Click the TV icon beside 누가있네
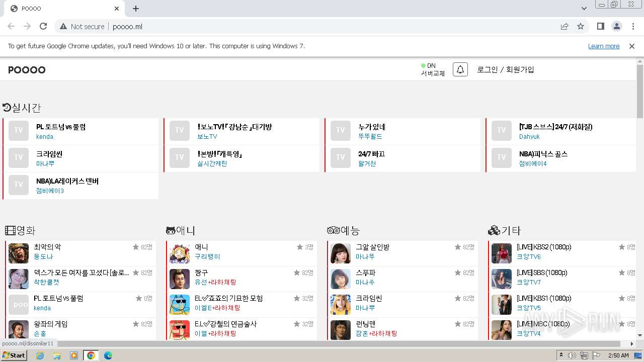The image size is (644, 362). (341, 130)
